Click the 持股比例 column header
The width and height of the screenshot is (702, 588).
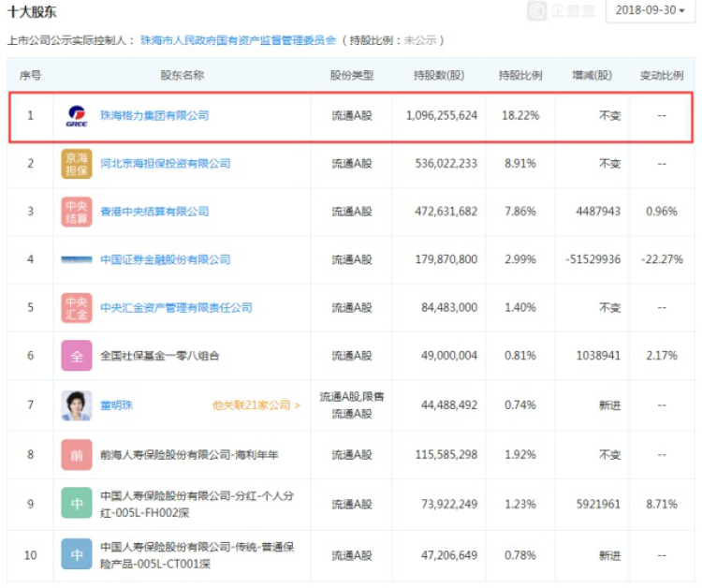[x=519, y=75]
